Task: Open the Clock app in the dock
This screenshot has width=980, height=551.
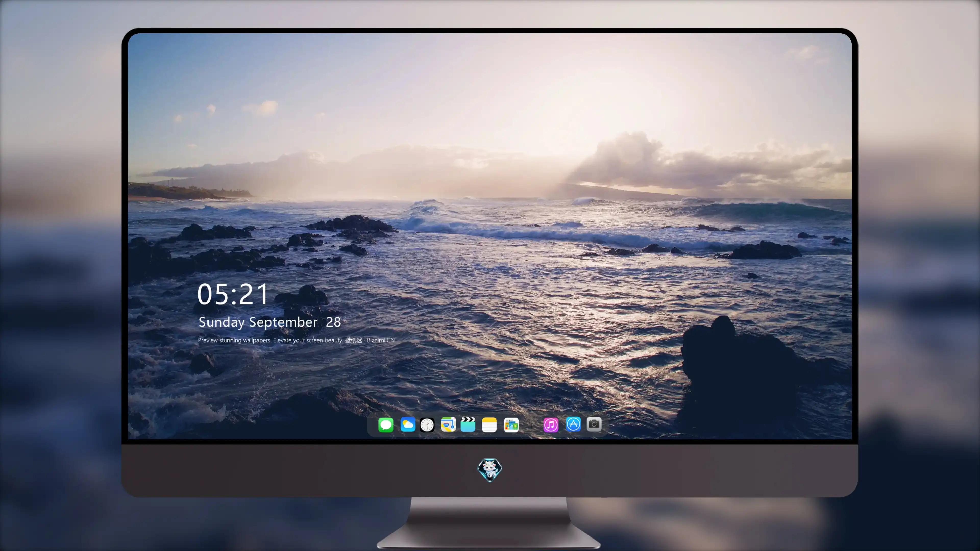Action: (x=427, y=424)
